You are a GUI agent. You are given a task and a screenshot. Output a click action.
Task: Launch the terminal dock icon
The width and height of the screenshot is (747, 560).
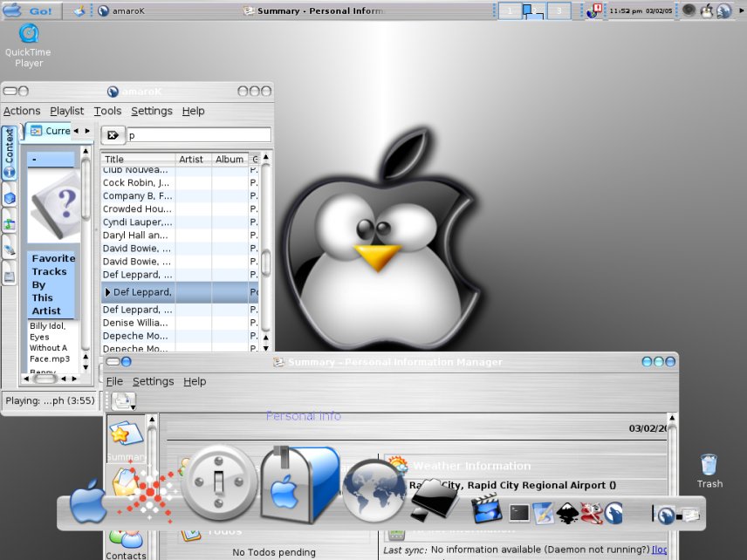pos(519,513)
